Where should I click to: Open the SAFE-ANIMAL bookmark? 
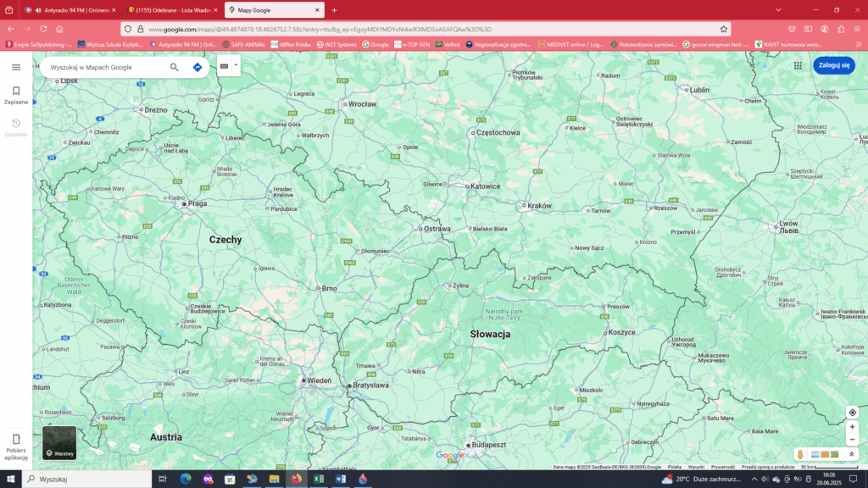pyautogui.click(x=243, y=44)
